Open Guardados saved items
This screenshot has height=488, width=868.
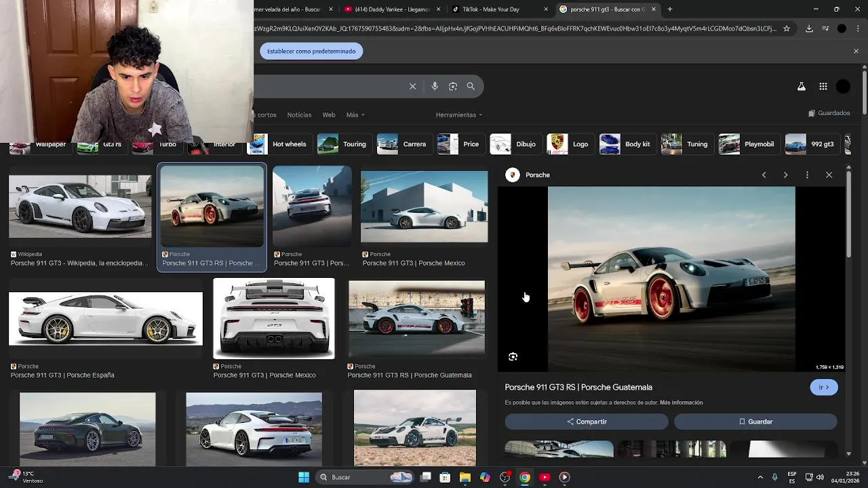[829, 113]
